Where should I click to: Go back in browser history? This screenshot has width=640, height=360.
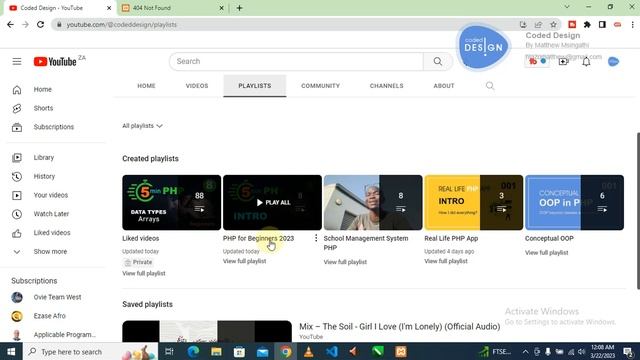click(10, 24)
